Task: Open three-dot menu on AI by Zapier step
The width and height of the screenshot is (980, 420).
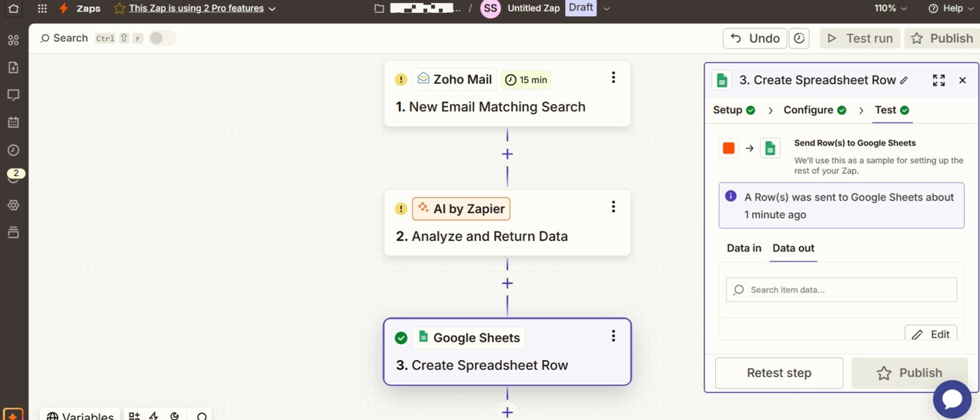Action: (614, 207)
